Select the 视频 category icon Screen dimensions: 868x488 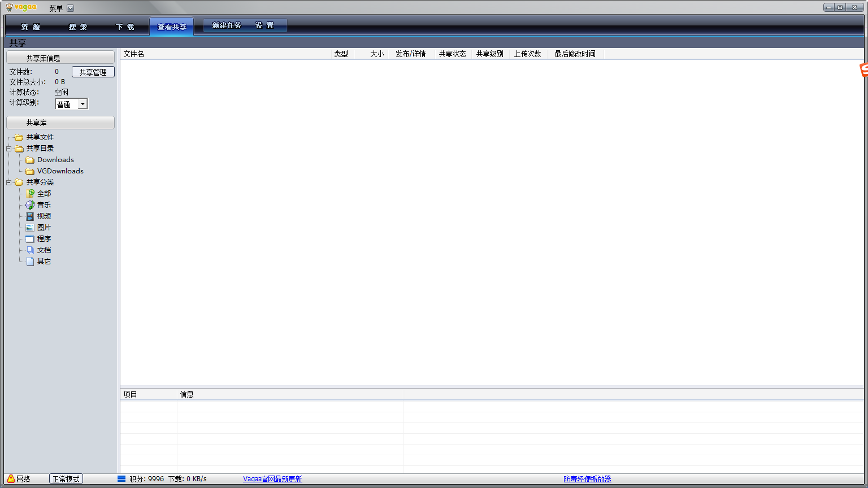click(30, 216)
